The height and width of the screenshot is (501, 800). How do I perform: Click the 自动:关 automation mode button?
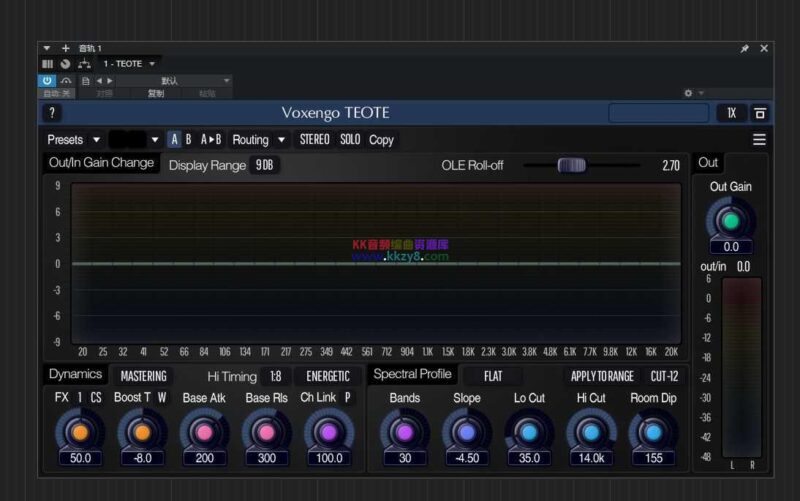[57, 93]
